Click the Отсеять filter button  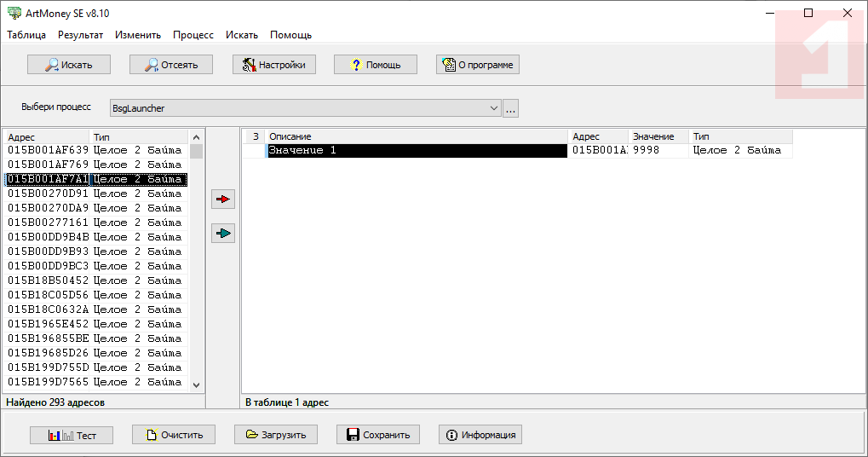pos(171,65)
